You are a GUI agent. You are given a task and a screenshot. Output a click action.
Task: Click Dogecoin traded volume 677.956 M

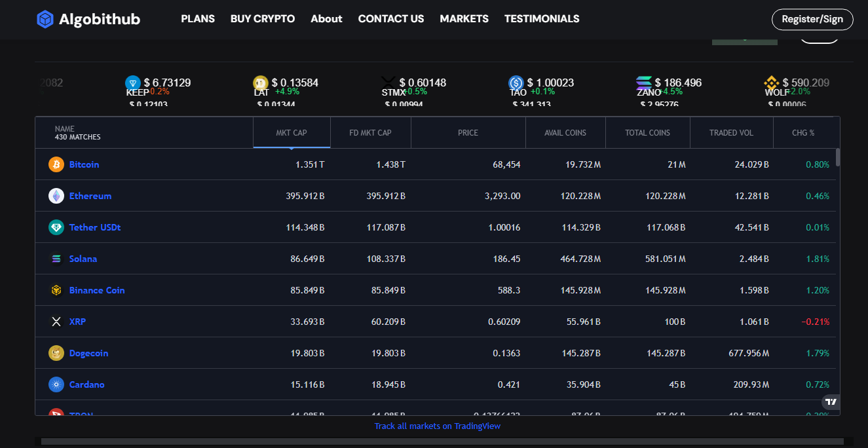[x=749, y=353]
